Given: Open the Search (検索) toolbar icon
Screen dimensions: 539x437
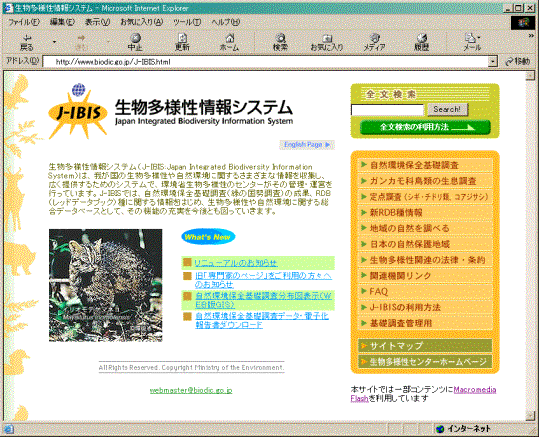Looking at the screenshot, I should [x=280, y=42].
